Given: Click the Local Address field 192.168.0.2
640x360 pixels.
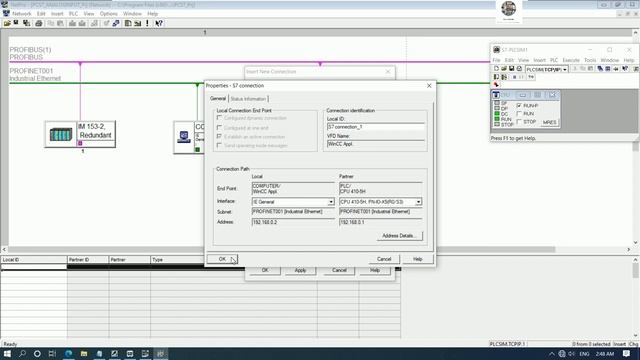Looking at the screenshot, I should click(x=293, y=222).
